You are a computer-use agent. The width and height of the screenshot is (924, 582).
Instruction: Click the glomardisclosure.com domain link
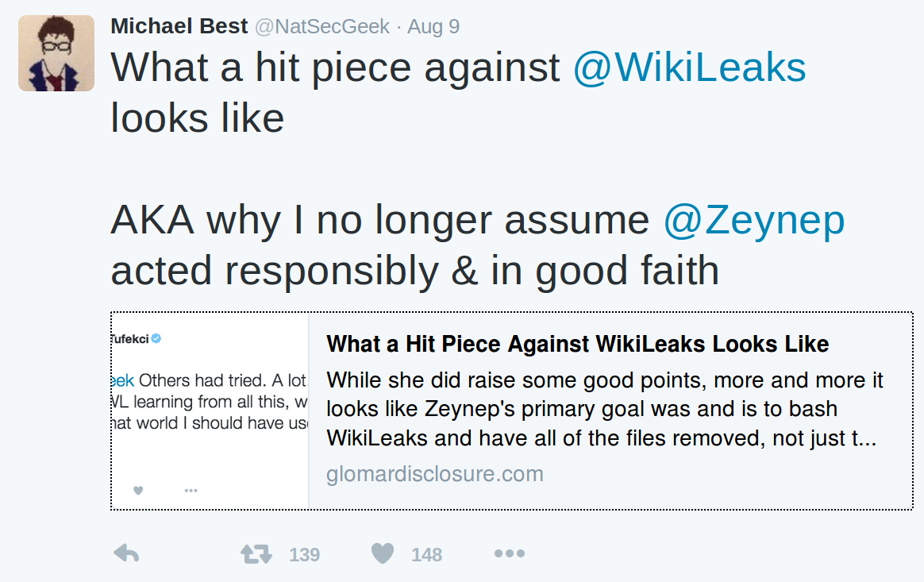coord(435,473)
